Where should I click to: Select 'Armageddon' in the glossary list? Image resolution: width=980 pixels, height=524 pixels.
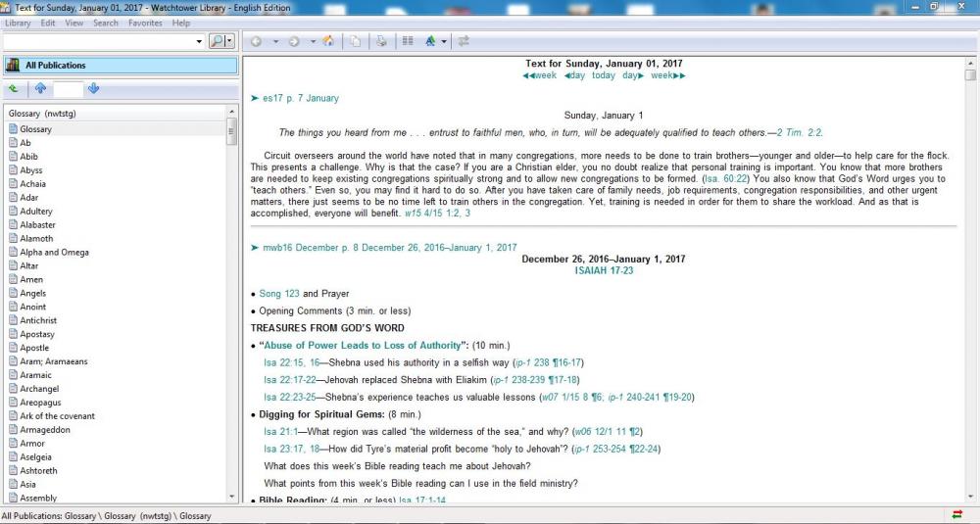pyautogui.click(x=46, y=430)
